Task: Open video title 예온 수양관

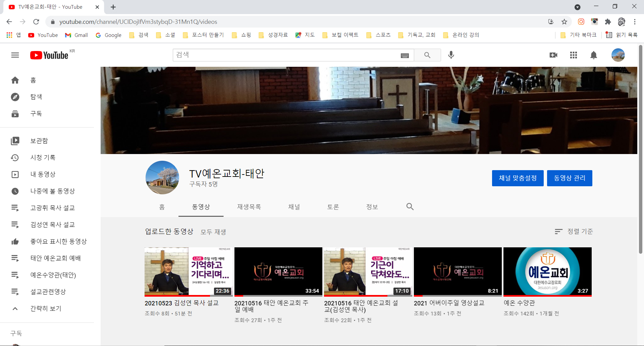Action: tap(519, 303)
